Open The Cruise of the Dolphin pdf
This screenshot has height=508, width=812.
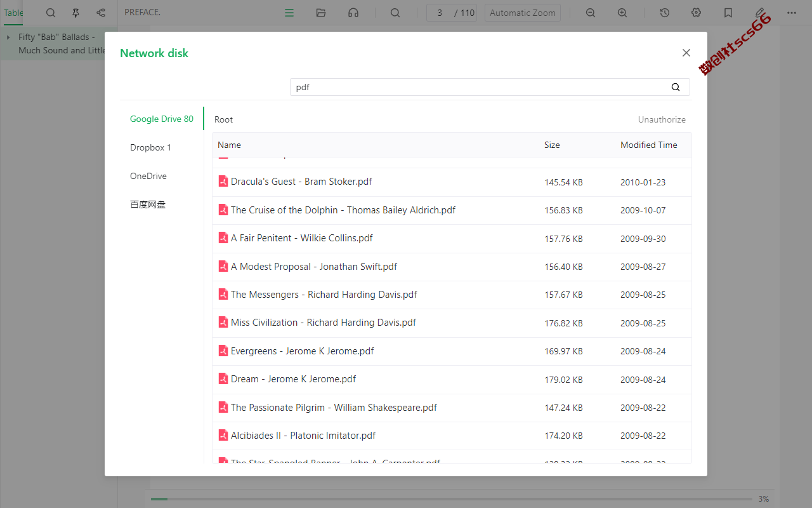[x=343, y=210]
